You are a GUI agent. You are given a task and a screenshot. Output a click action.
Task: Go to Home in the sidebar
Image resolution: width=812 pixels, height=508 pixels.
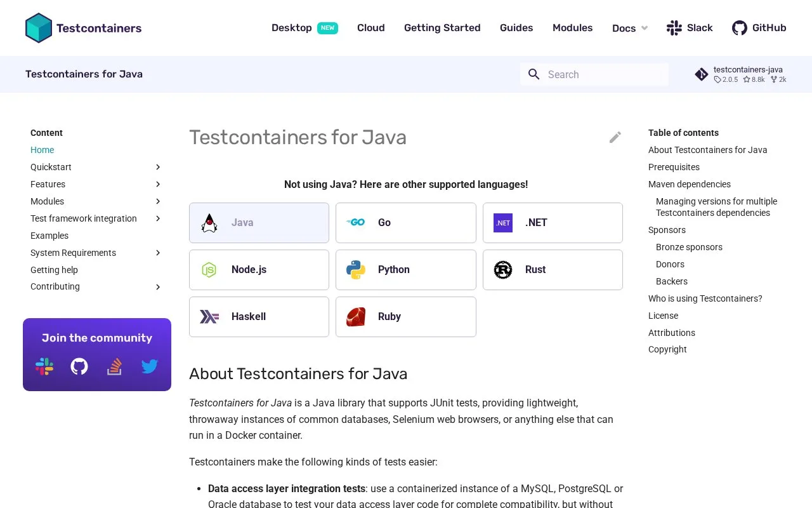(x=42, y=150)
